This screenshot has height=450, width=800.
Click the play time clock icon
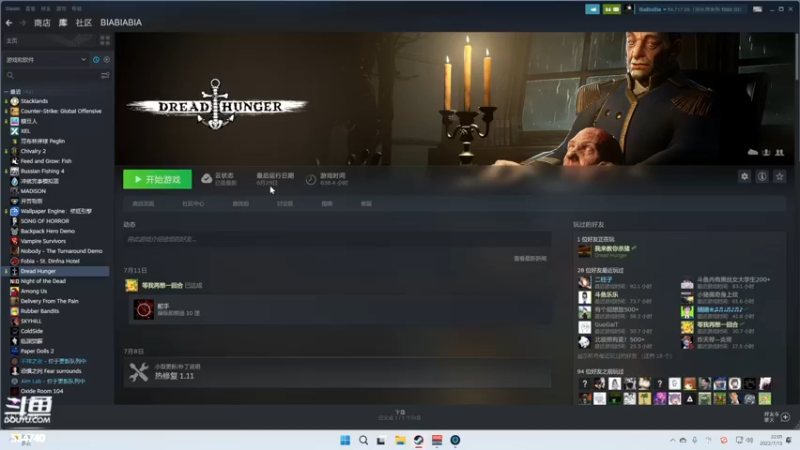coord(310,179)
